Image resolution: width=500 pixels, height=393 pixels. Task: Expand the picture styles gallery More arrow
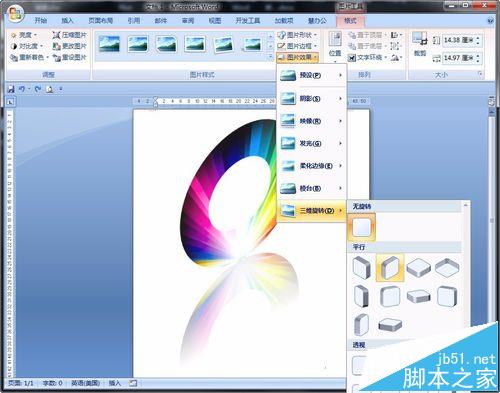point(271,57)
